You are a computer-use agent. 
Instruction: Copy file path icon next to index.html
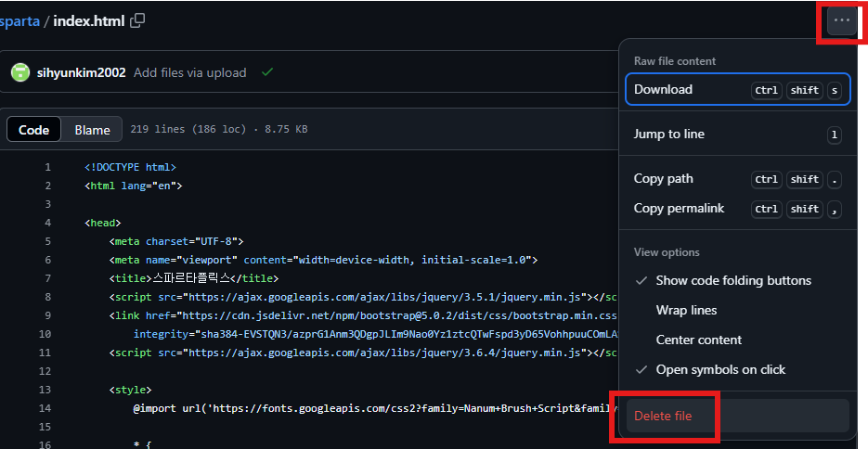136,21
